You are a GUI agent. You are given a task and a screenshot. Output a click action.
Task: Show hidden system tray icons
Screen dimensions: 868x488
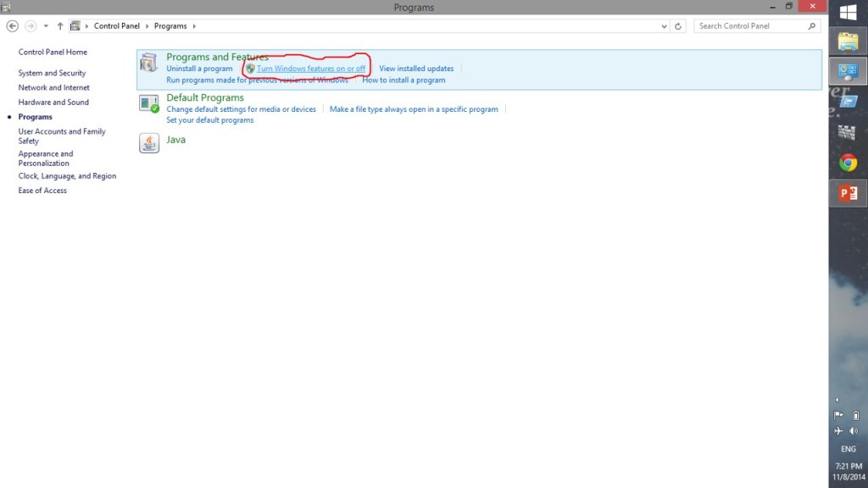point(837,400)
